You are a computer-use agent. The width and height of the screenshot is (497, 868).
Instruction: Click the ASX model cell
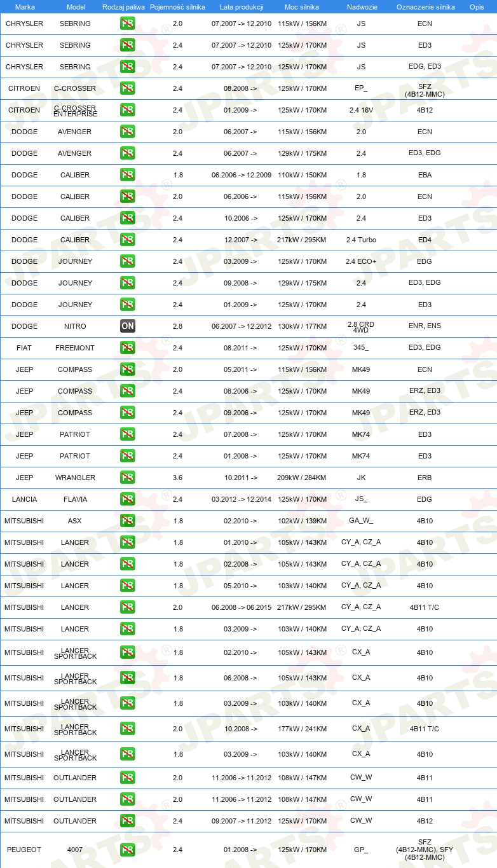pyautogui.click(x=75, y=521)
